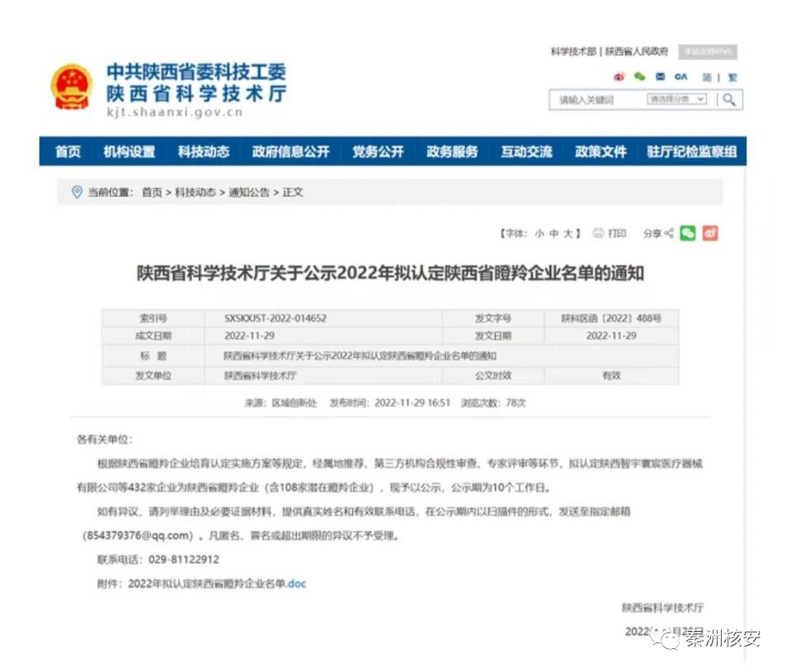
Task: Open the WeChat icon in header
Action: (640, 76)
